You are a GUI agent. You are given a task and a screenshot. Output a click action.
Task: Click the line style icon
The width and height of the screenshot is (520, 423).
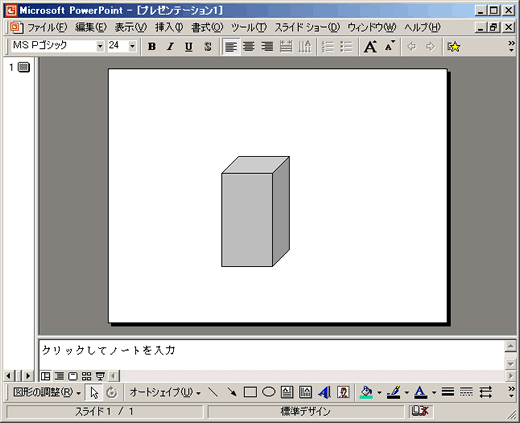448,392
